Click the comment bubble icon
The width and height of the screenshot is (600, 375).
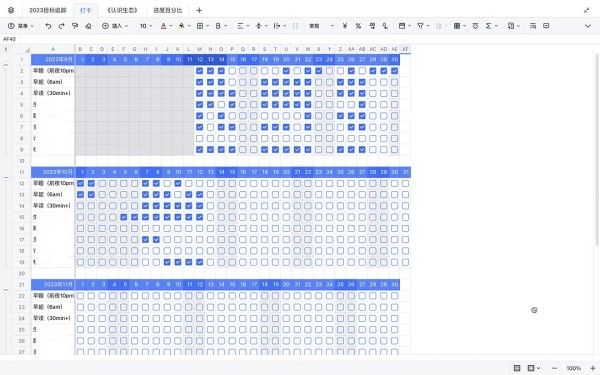(546, 26)
